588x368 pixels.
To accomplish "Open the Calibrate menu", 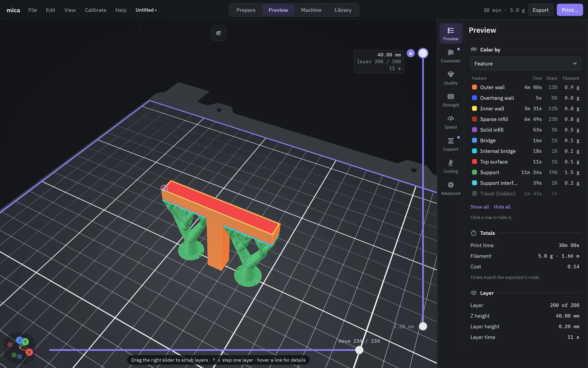I will [x=96, y=10].
